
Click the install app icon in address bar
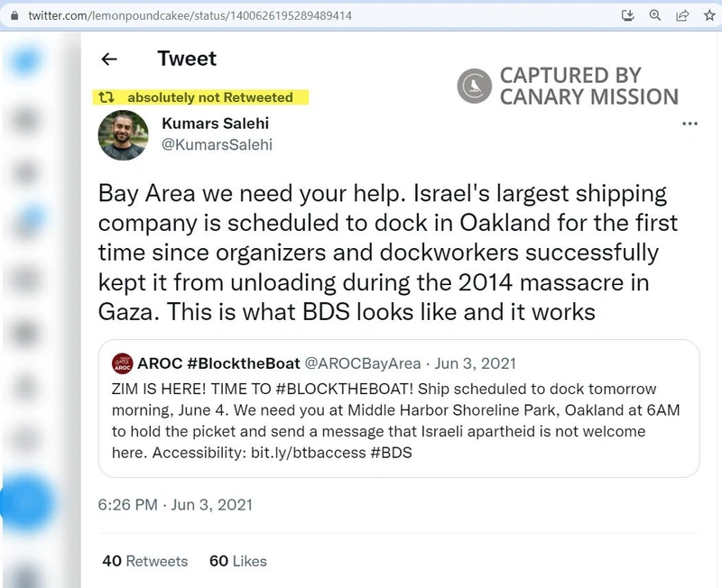pyautogui.click(x=629, y=15)
